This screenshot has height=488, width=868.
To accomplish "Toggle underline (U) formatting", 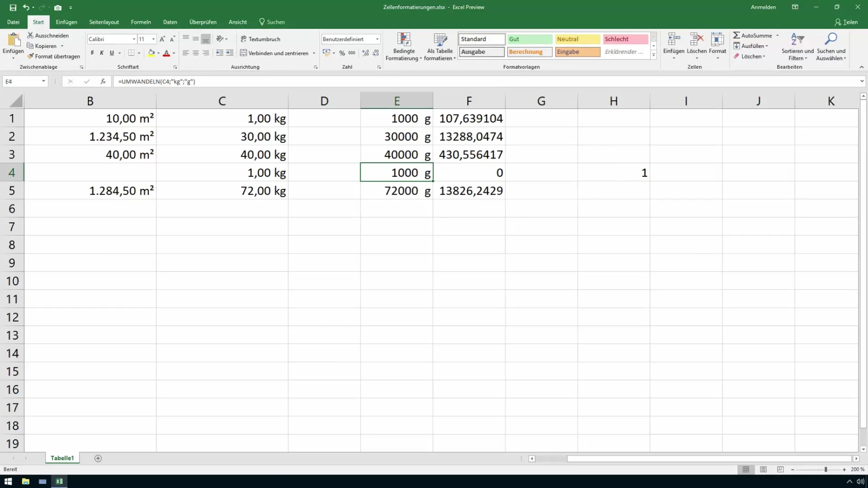I will pyautogui.click(x=112, y=53).
